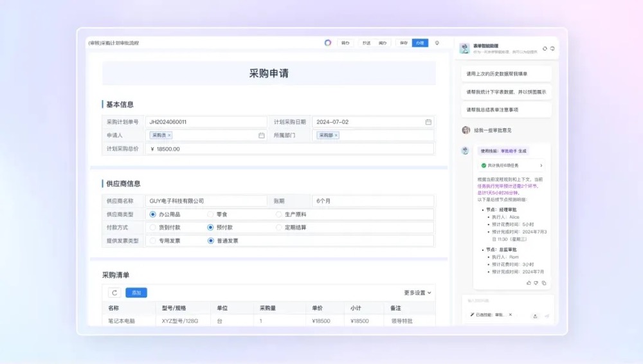Click the 保存 button in top toolbar

pos(404,43)
